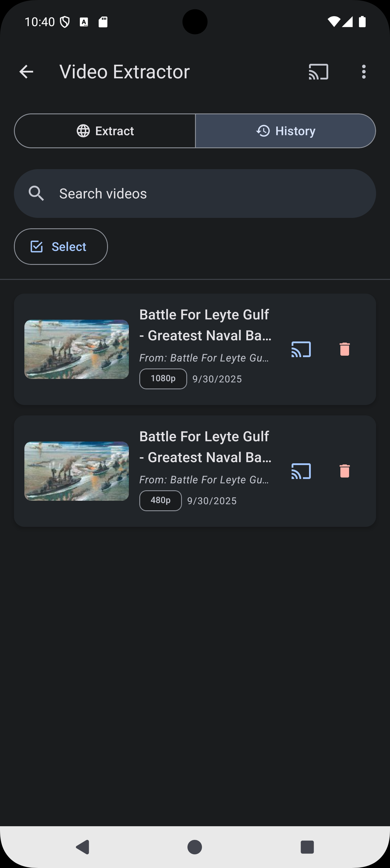
Task: Open the first Battle For Leyte Gulf title
Action: (x=205, y=325)
